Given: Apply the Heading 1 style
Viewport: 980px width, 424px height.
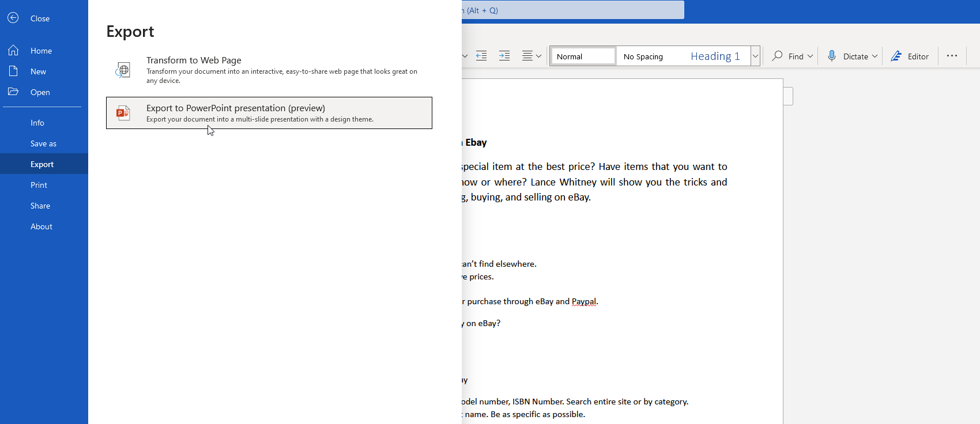Looking at the screenshot, I should [x=715, y=56].
